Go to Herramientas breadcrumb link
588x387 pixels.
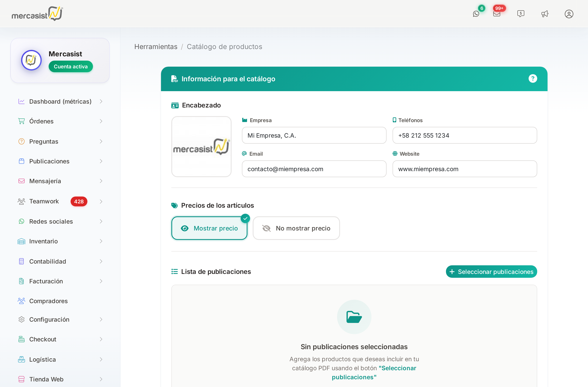click(156, 47)
